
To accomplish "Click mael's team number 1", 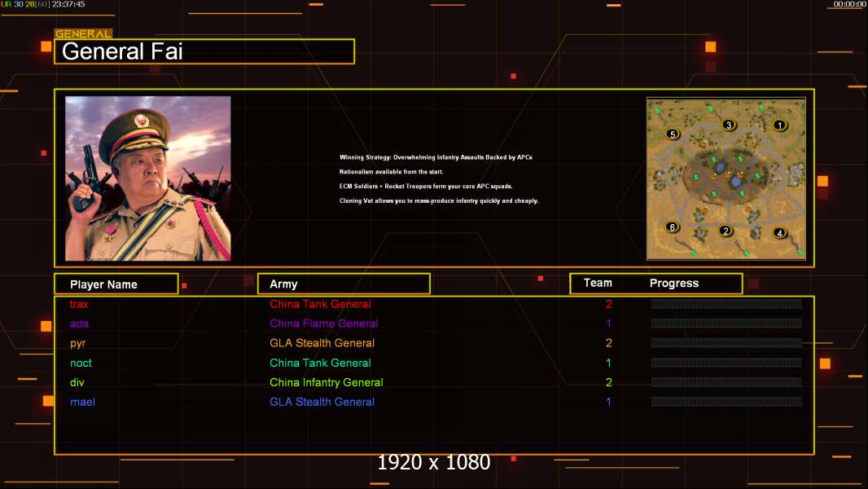I will point(608,402).
